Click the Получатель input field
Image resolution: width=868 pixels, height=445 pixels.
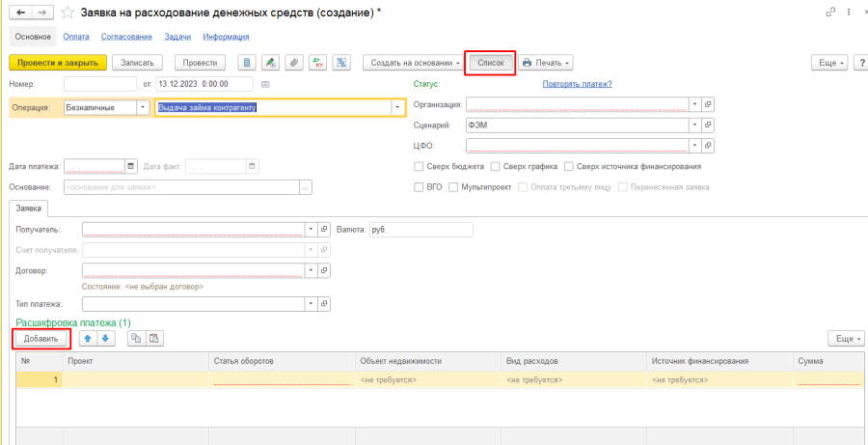click(x=193, y=230)
